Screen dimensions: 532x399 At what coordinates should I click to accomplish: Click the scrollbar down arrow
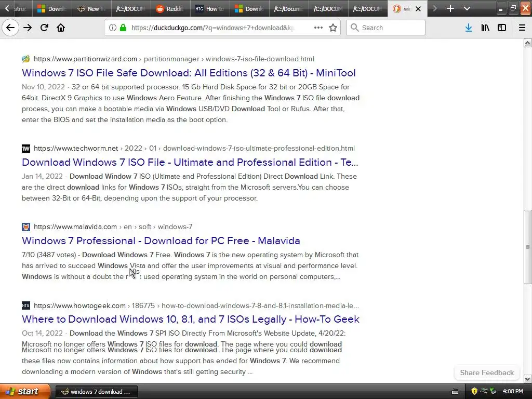[527, 379]
